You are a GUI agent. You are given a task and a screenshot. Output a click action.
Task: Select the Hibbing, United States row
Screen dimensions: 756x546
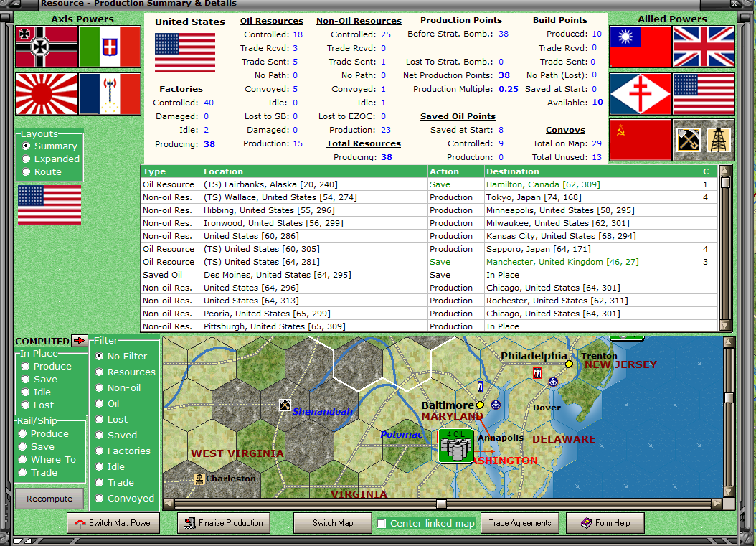(x=429, y=210)
